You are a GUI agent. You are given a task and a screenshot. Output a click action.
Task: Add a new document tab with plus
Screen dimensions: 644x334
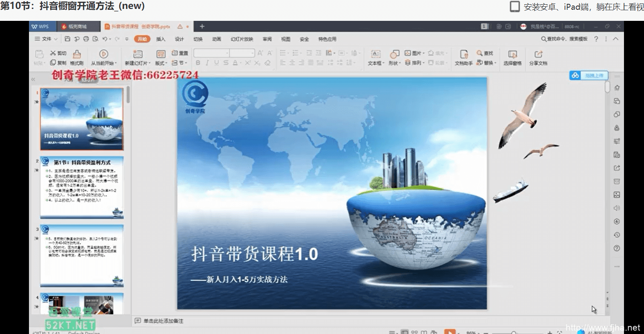click(x=202, y=26)
